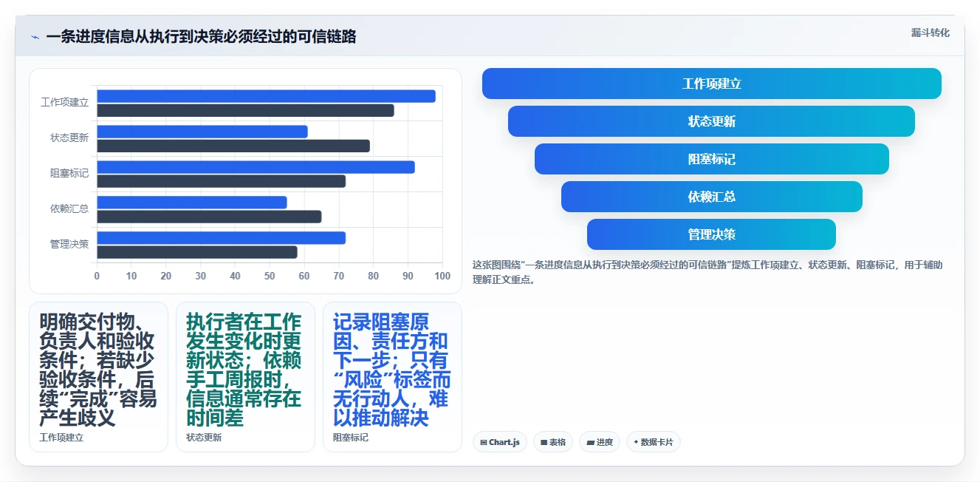Click the 漏斗转化 label in the header
This screenshot has height=482, width=980.
point(931,33)
